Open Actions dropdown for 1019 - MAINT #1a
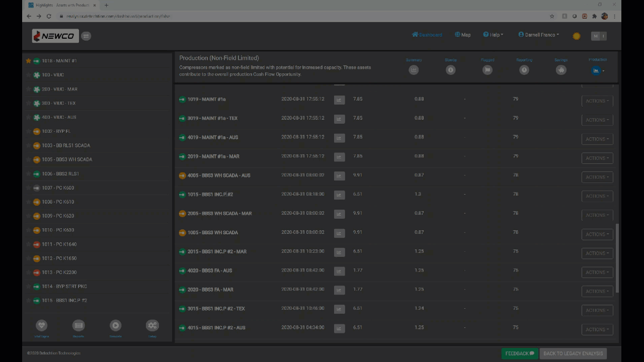Image resolution: width=644 pixels, height=362 pixels. click(597, 101)
